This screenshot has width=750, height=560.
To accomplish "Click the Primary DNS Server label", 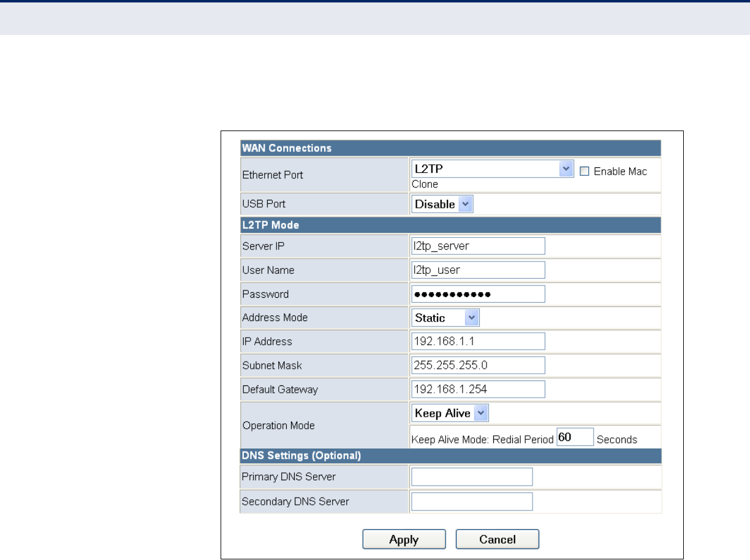I will (289, 477).
